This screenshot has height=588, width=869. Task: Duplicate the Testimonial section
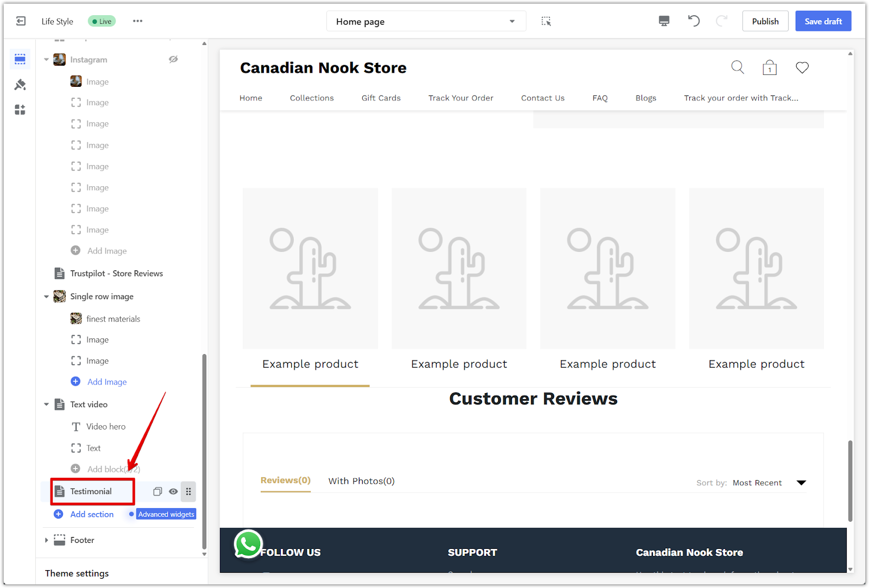[x=158, y=491]
